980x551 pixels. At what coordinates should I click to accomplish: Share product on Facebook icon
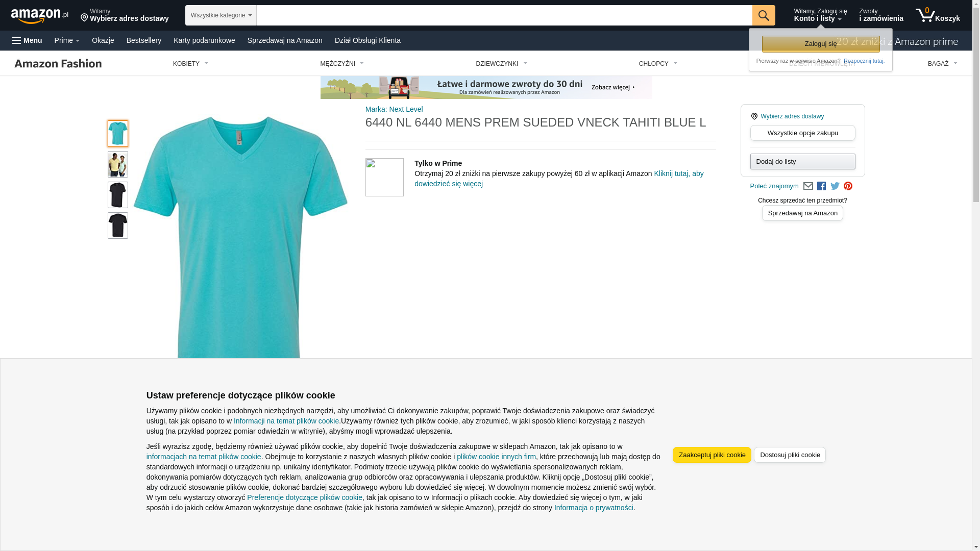pyautogui.click(x=821, y=186)
